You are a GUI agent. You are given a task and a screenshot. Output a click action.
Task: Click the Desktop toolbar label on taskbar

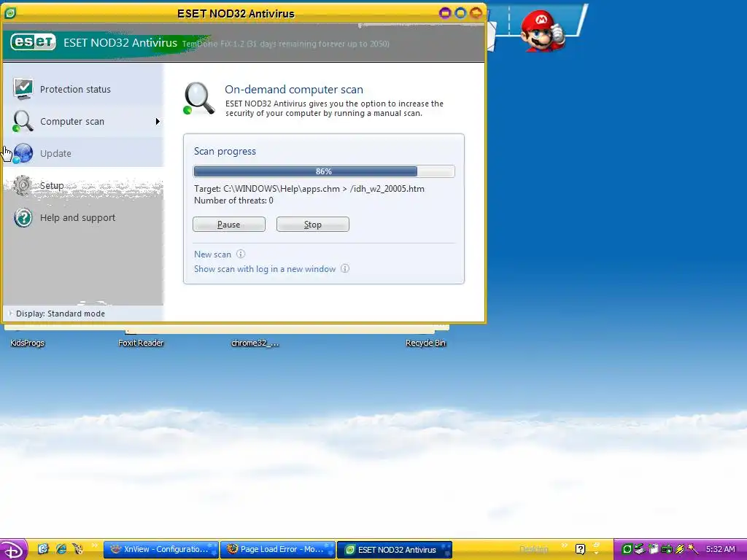click(x=533, y=549)
